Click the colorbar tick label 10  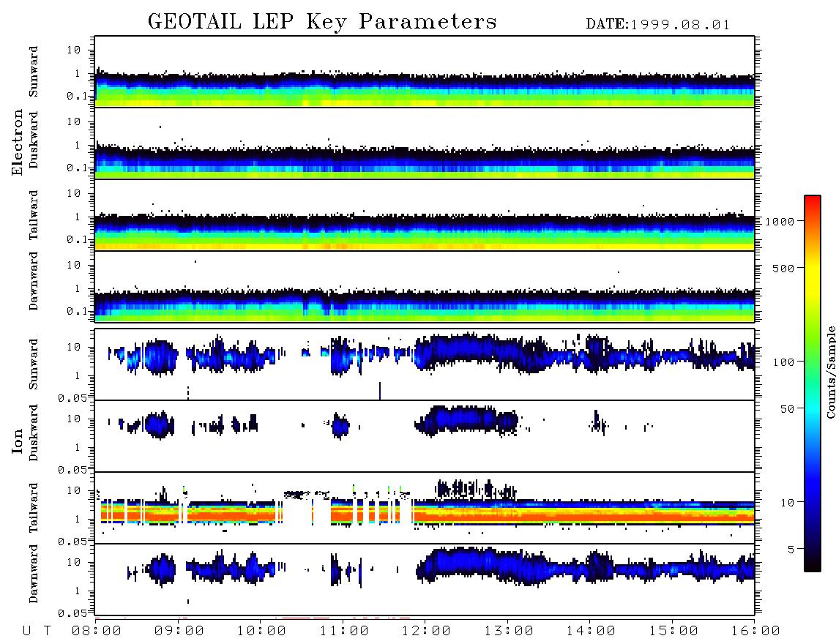tap(787, 502)
